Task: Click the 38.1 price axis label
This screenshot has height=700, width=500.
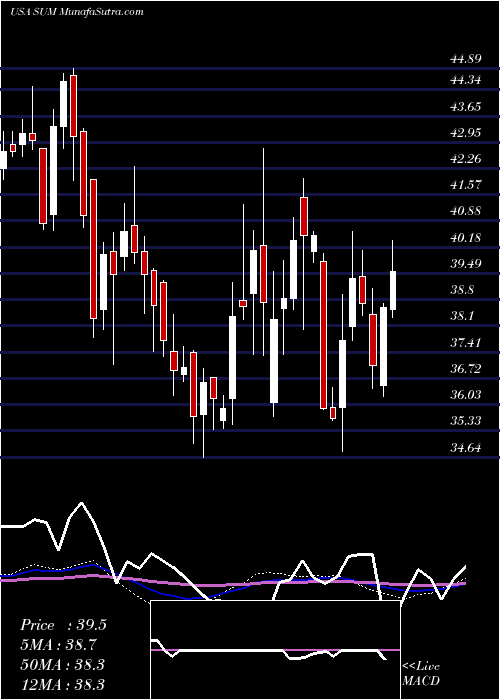Action: pos(461,317)
